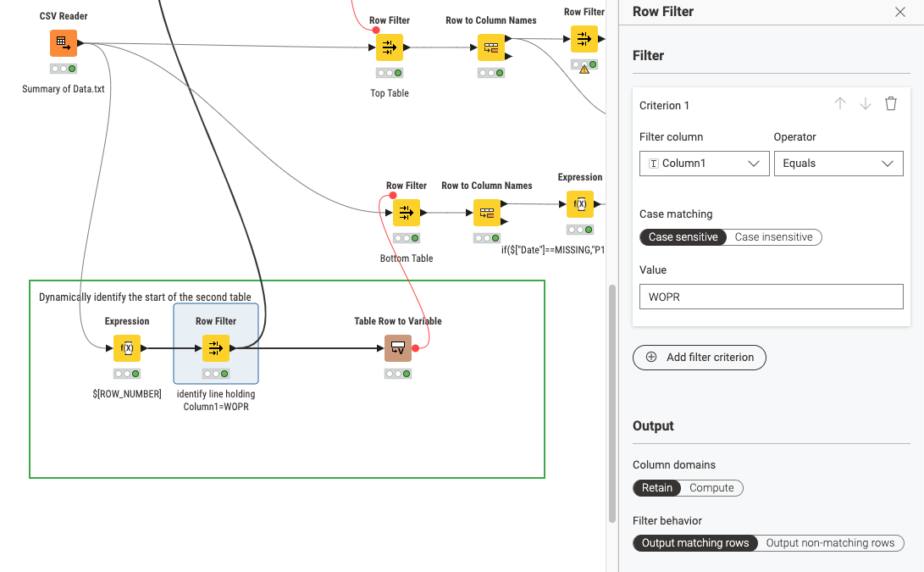Click the Value field containing WOPR

(771, 297)
